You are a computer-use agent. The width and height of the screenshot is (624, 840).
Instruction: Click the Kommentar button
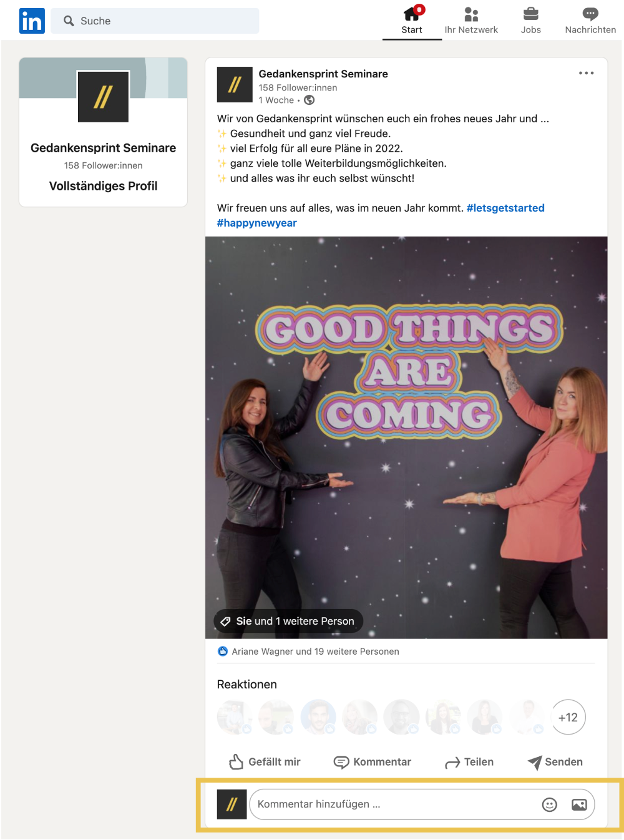pos(373,761)
